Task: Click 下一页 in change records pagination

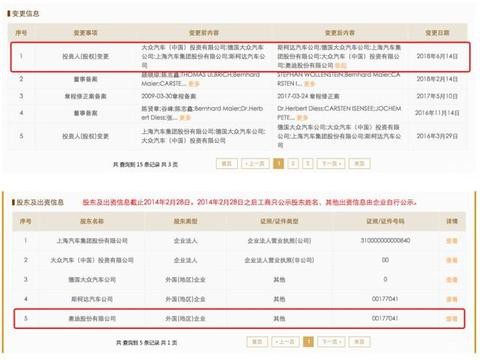Action: (x=331, y=164)
